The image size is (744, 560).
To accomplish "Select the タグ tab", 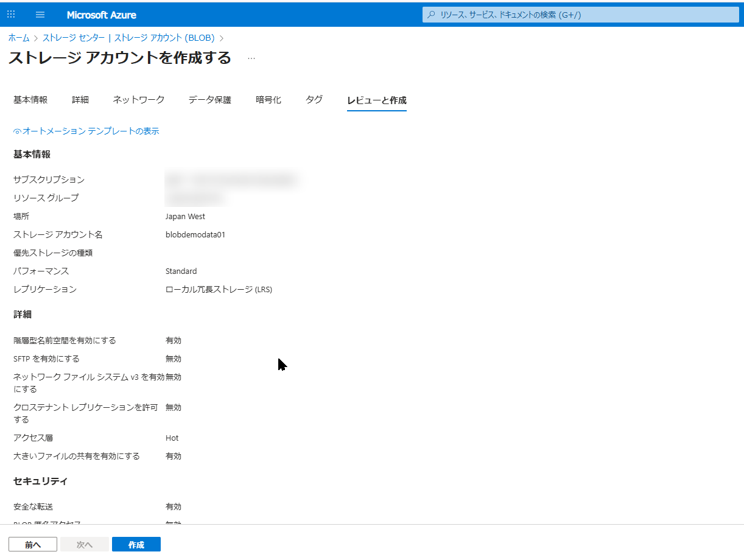I will (x=314, y=100).
